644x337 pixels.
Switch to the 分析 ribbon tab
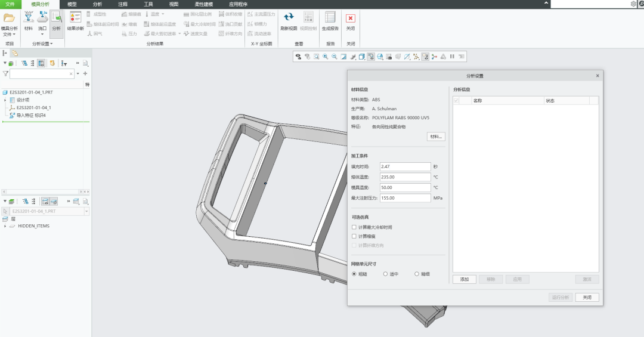pos(97,4)
